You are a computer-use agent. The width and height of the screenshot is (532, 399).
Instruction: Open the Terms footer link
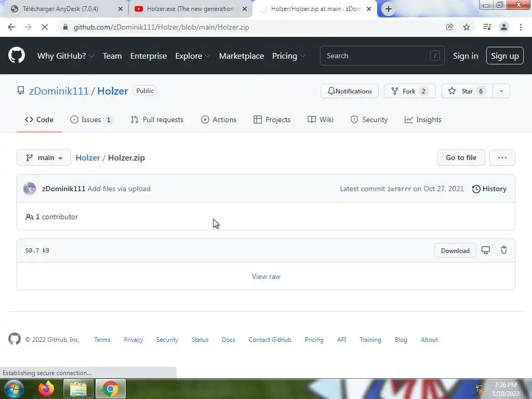click(102, 340)
